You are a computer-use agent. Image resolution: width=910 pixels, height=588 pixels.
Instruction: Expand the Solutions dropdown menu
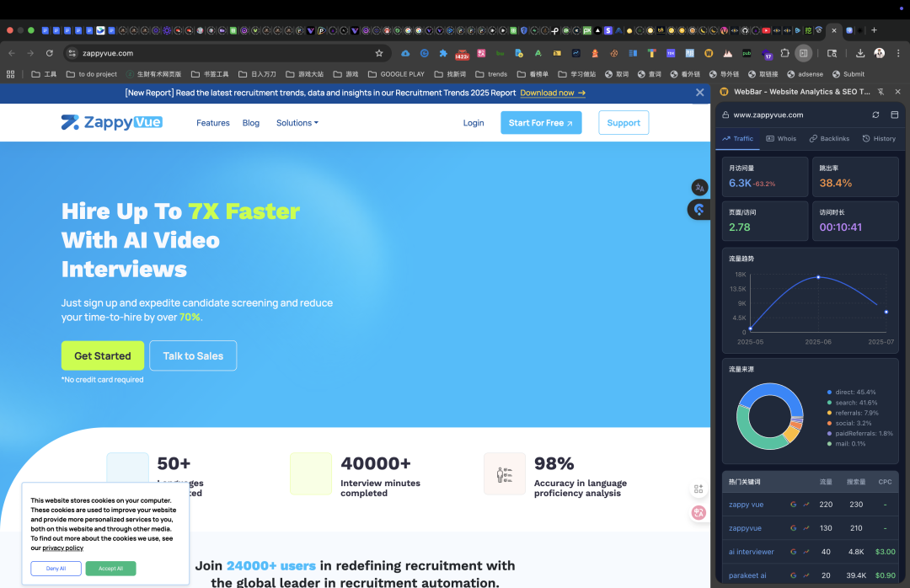tap(297, 122)
